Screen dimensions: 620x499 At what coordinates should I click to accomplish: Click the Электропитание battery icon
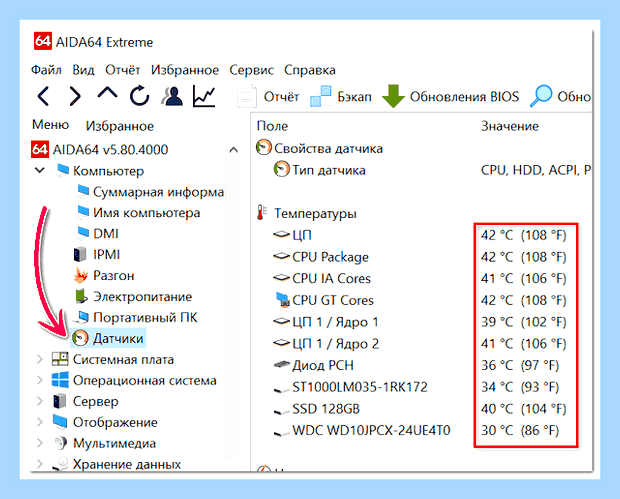[81, 296]
